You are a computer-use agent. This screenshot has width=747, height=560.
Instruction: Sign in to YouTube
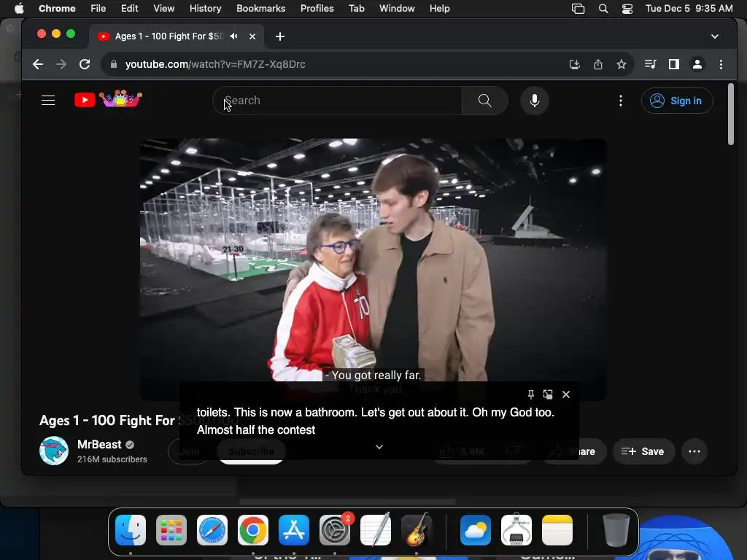click(x=677, y=101)
